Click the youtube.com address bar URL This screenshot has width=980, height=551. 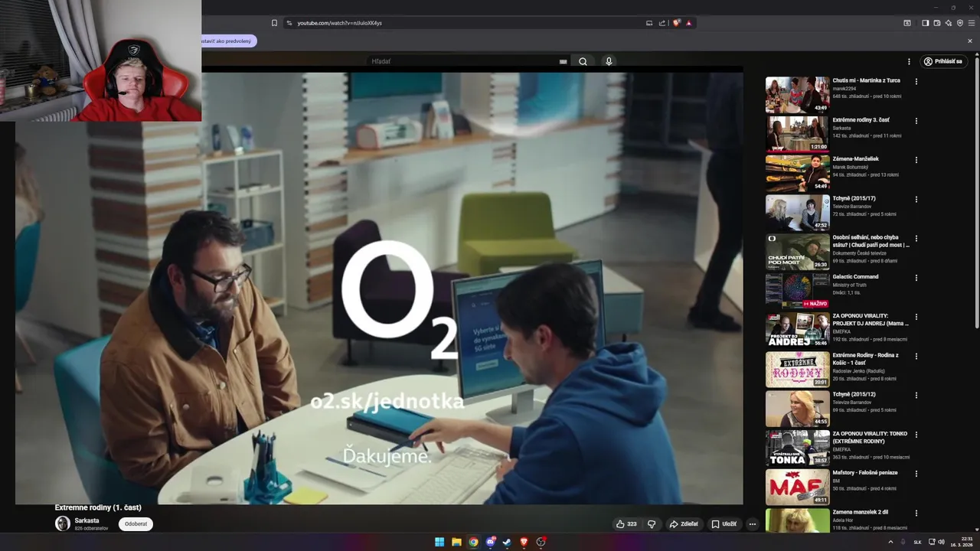point(339,23)
